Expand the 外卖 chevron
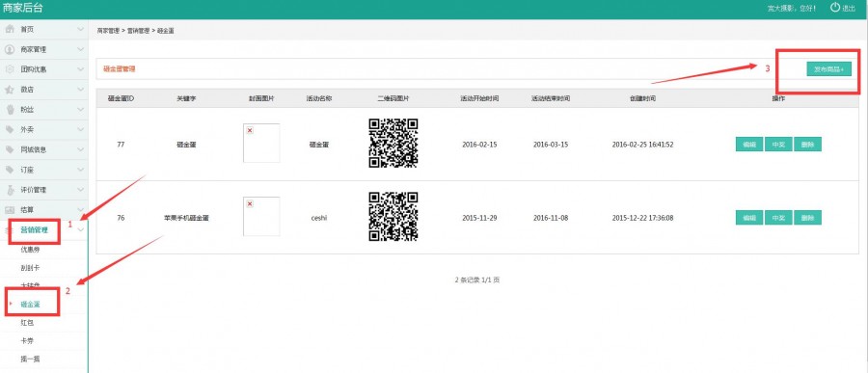The height and width of the screenshot is (373, 868). [81, 129]
